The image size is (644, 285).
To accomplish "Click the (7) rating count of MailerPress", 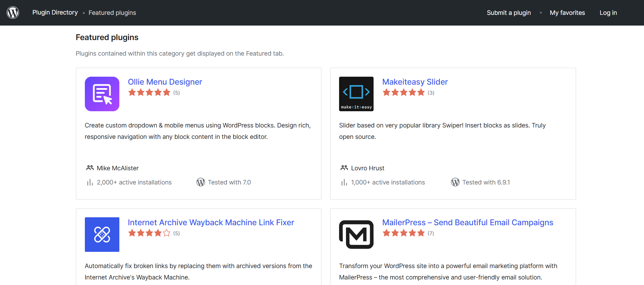I will tap(431, 233).
